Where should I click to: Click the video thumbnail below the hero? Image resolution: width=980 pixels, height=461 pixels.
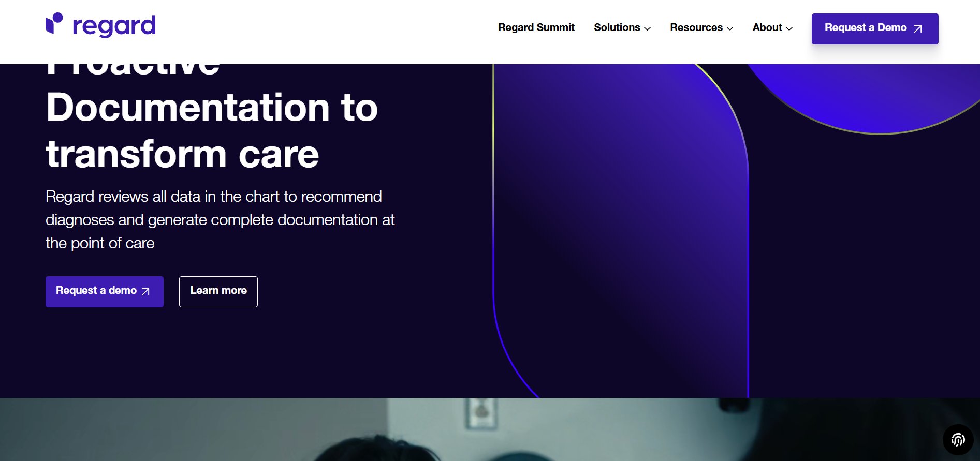click(x=490, y=429)
